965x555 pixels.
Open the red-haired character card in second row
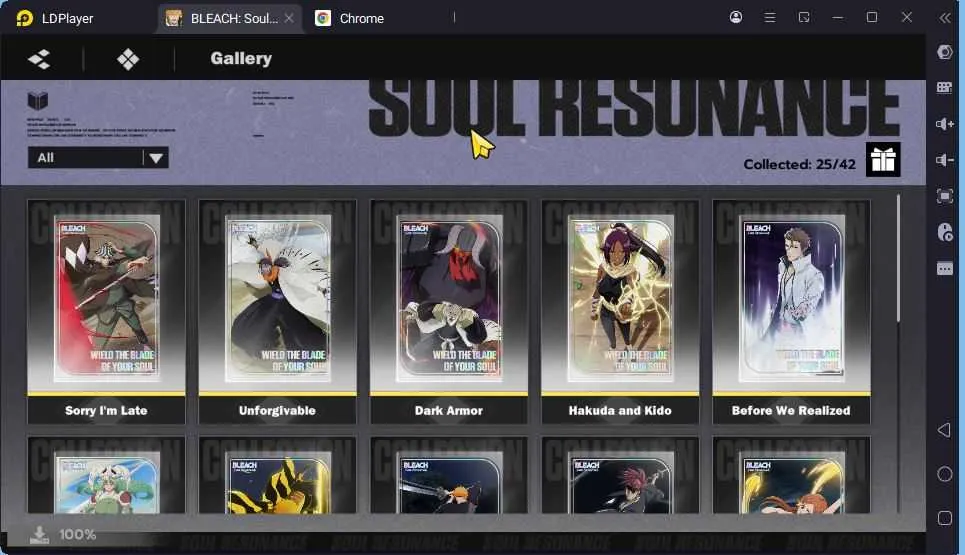(620, 475)
